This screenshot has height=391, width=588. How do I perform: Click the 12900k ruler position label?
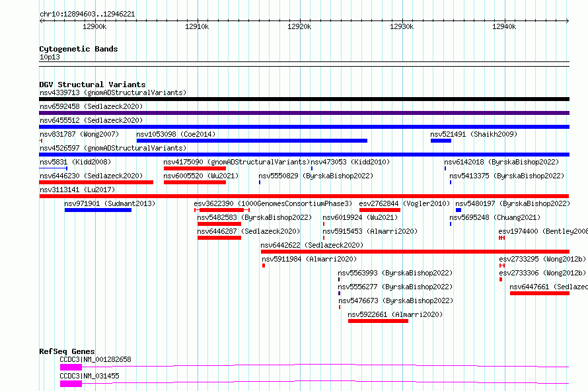point(94,26)
